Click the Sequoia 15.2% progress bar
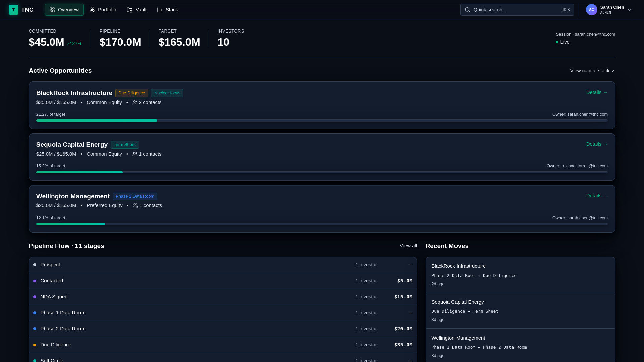The width and height of the screenshot is (644, 362). pos(322,172)
